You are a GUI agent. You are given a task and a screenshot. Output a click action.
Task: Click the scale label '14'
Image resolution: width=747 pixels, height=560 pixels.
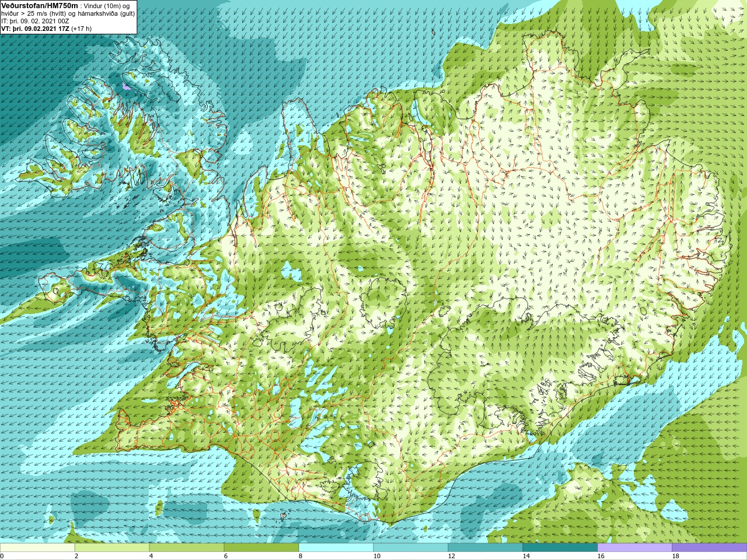526,556
